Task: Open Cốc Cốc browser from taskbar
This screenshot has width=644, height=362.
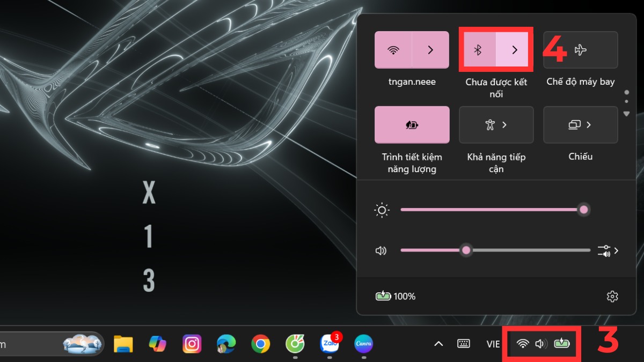Action: (x=295, y=344)
